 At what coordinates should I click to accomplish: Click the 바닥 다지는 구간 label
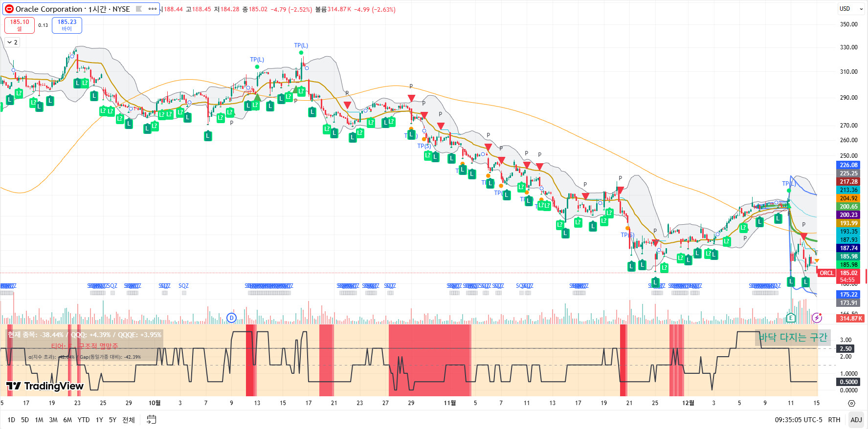pos(793,337)
